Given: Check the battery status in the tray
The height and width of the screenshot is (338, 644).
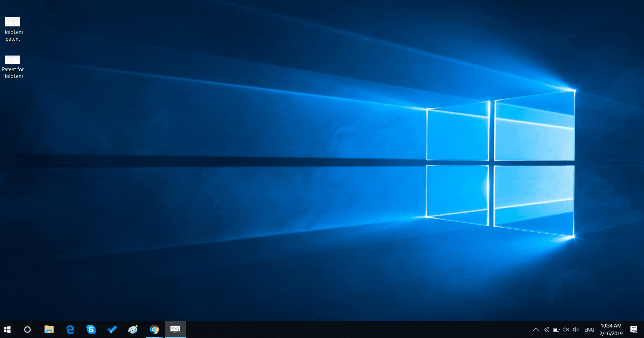Looking at the screenshot, I should click(x=556, y=330).
